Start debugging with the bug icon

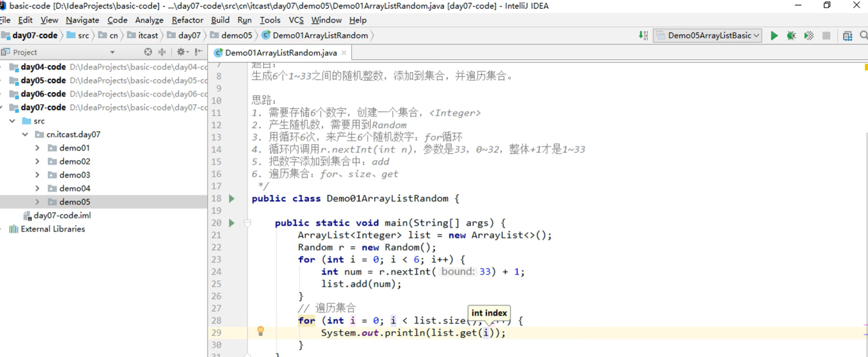(x=791, y=36)
